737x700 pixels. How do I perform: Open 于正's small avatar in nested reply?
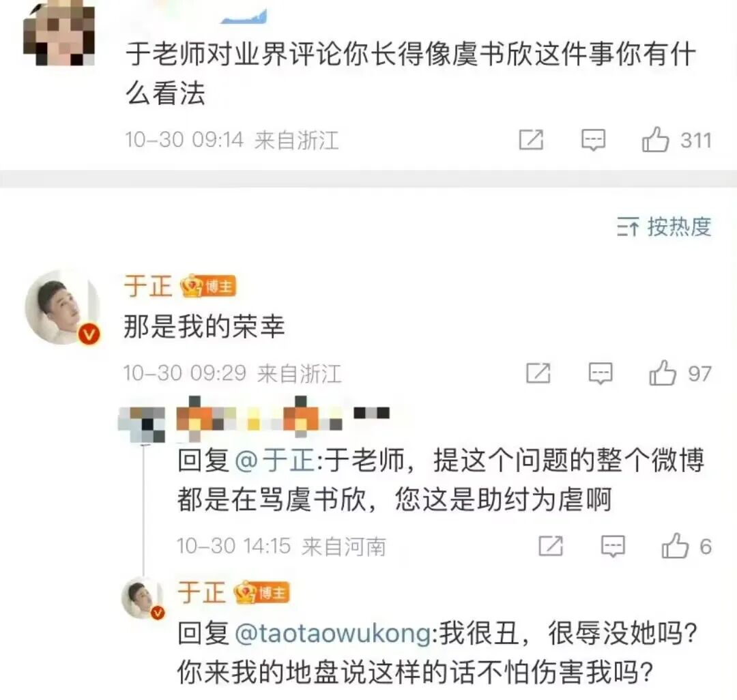point(143,598)
